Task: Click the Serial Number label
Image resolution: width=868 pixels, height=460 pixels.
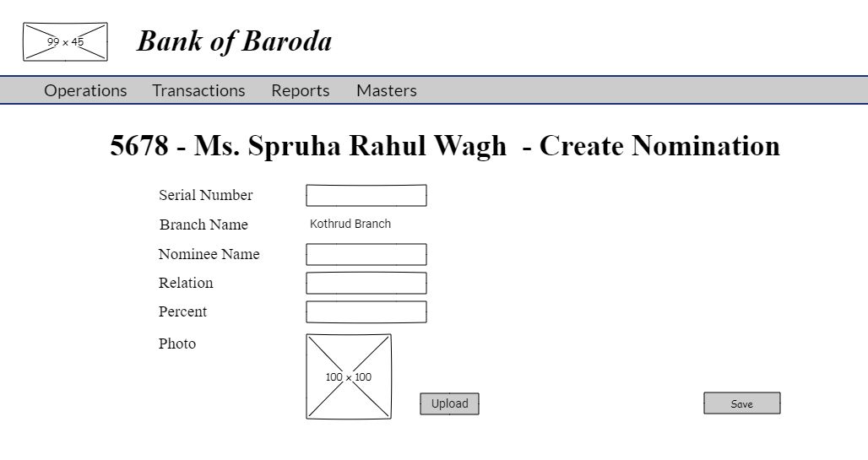Action: 205,195
